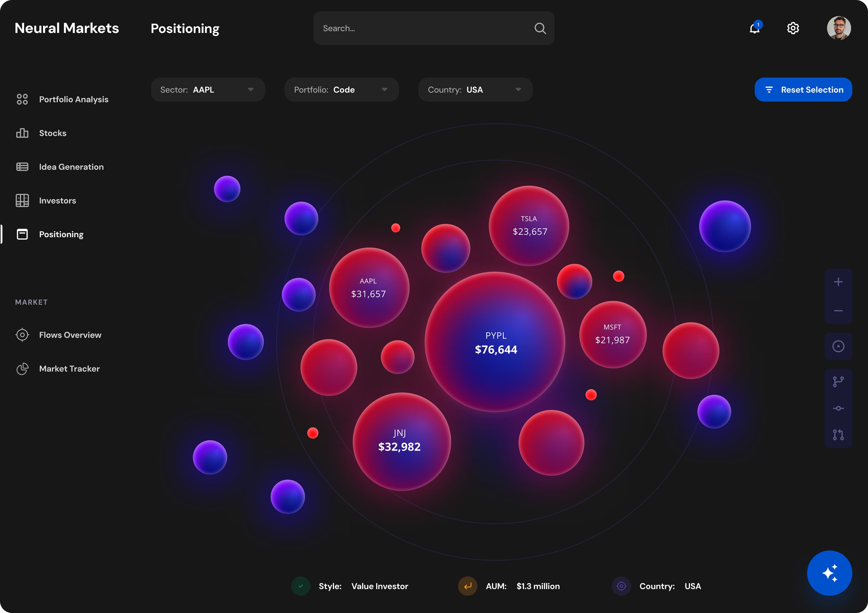Image resolution: width=868 pixels, height=613 pixels.
Task: Select the git branch layout icon
Action: pos(838,382)
